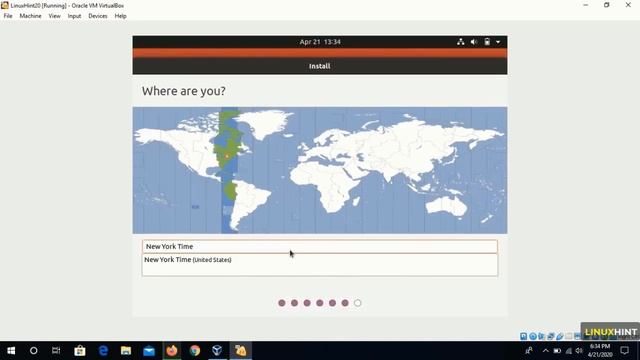Open the People icon in system tray
The width and height of the screenshot is (640, 360).
click(529, 351)
